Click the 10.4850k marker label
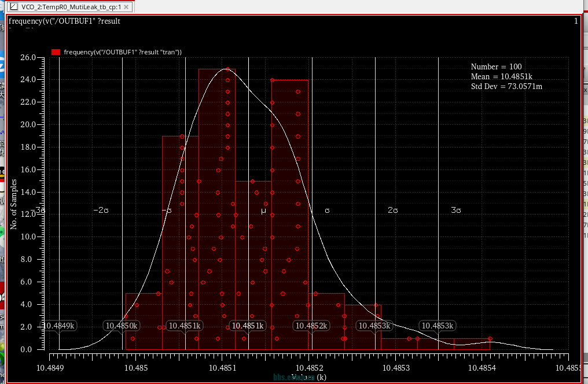The width and height of the screenshot is (588, 384). pyautogui.click(x=122, y=326)
